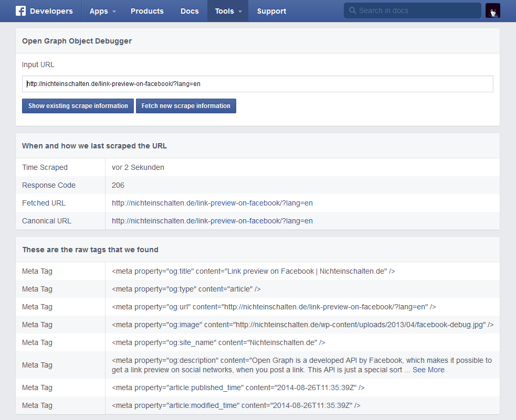Focus the Search in docs field
The height and width of the screenshot is (420, 516).
413,10
